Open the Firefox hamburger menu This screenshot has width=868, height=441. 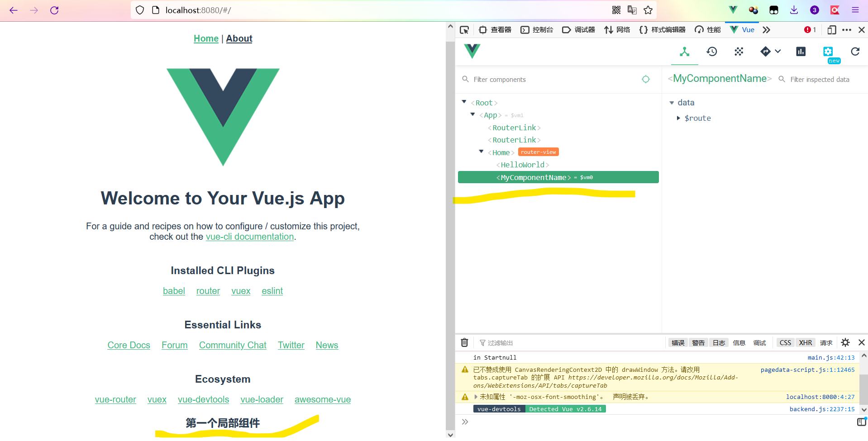pos(855,10)
